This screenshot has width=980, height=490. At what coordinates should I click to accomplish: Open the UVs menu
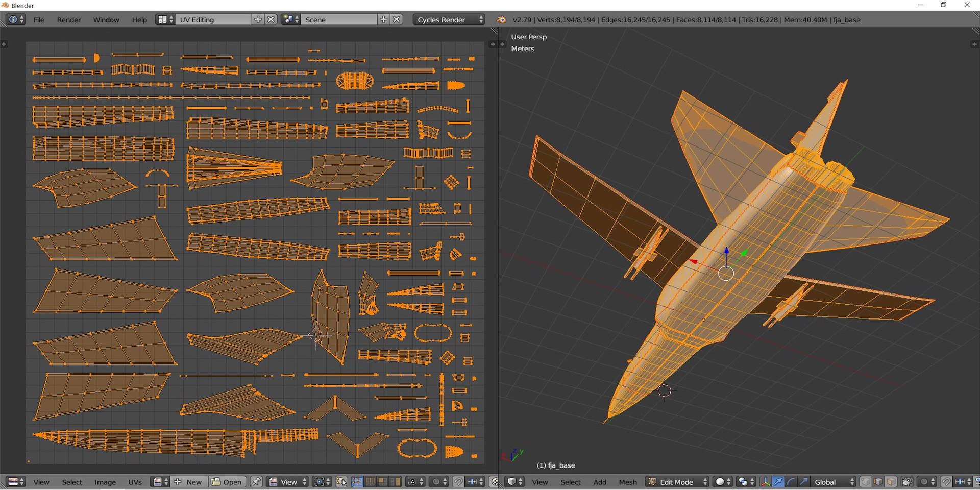pyautogui.click(x=135, y=482)
